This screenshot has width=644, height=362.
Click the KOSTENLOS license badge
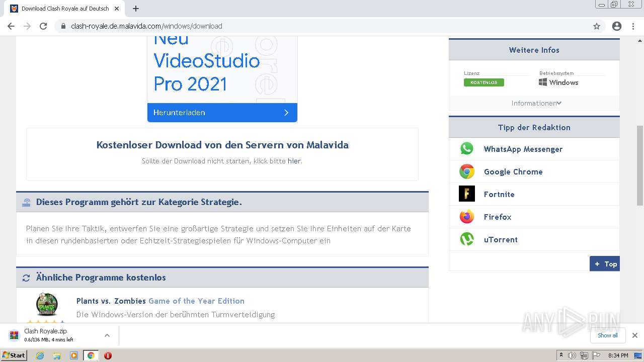click(484, 82)
